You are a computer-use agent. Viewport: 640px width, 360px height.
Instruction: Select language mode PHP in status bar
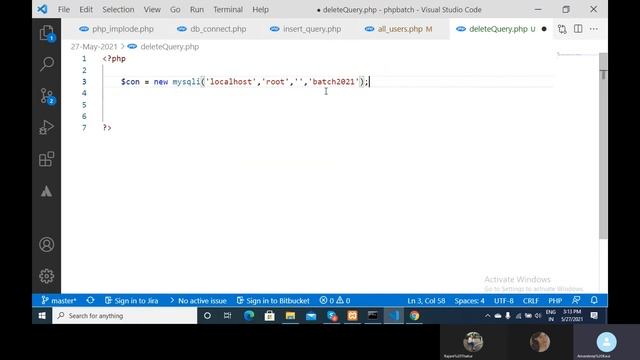pyautogui.click(x=555, y=301)
